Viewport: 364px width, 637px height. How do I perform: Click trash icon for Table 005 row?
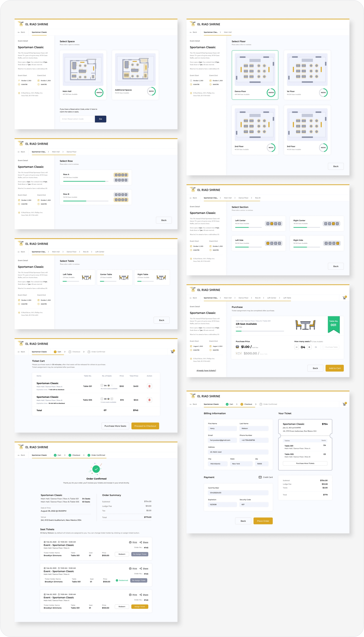pos(149,400)
